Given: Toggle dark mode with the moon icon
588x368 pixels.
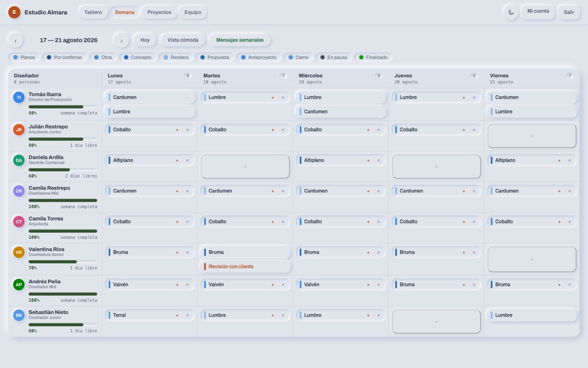Looking at the screenshot, I should (x=511, y=12).
